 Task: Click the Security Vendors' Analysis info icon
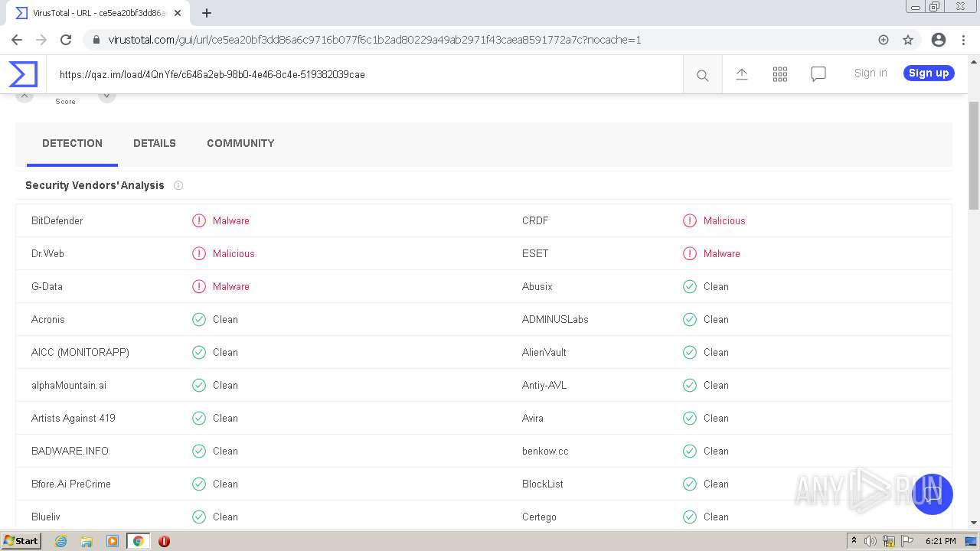[x=178, y=185]
